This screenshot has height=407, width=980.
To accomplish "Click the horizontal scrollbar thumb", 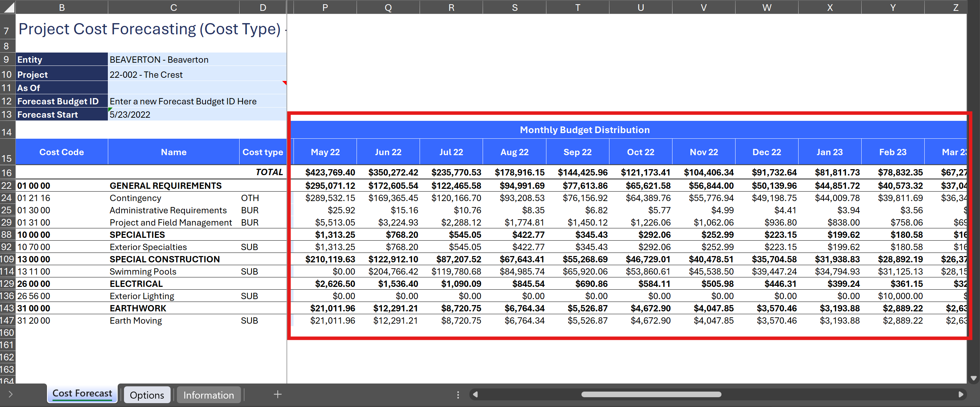I will pos(650,394).
